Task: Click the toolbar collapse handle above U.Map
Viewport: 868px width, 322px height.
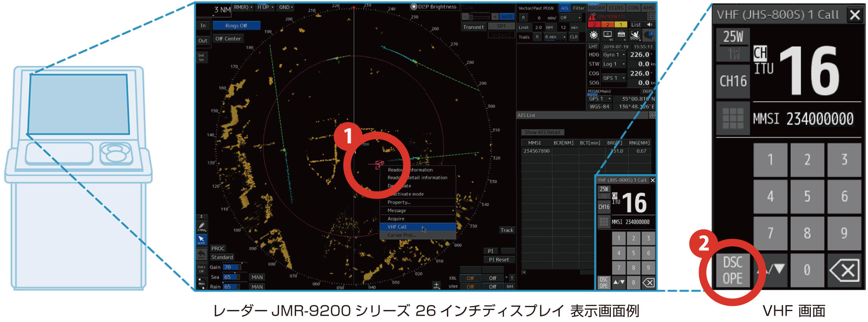Action: click(201, 216)
